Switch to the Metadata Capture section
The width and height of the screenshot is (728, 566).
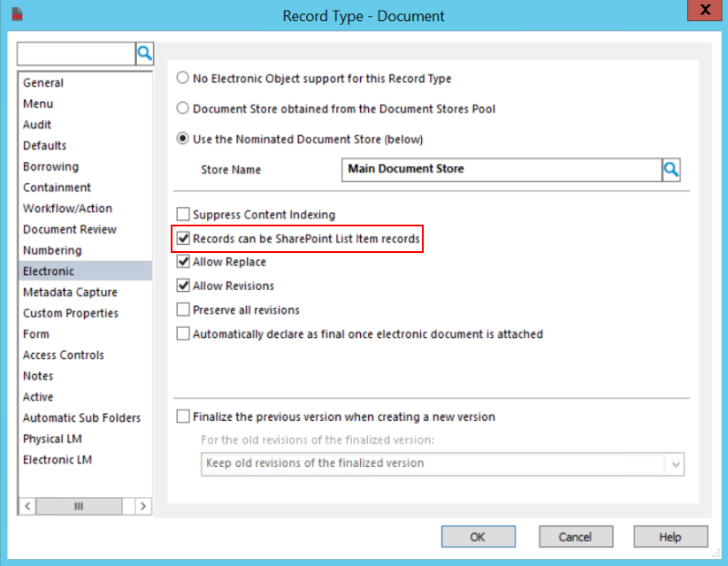[70, 292]
